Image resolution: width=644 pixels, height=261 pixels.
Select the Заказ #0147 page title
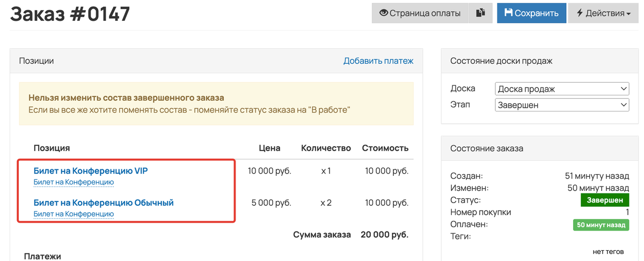(70, 13)
